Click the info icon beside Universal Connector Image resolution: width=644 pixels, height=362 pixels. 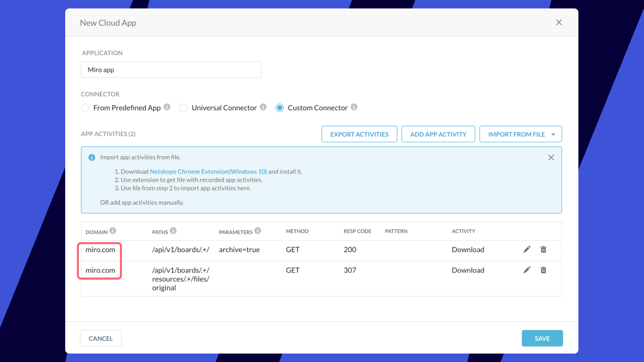click(x=263, y=107)
